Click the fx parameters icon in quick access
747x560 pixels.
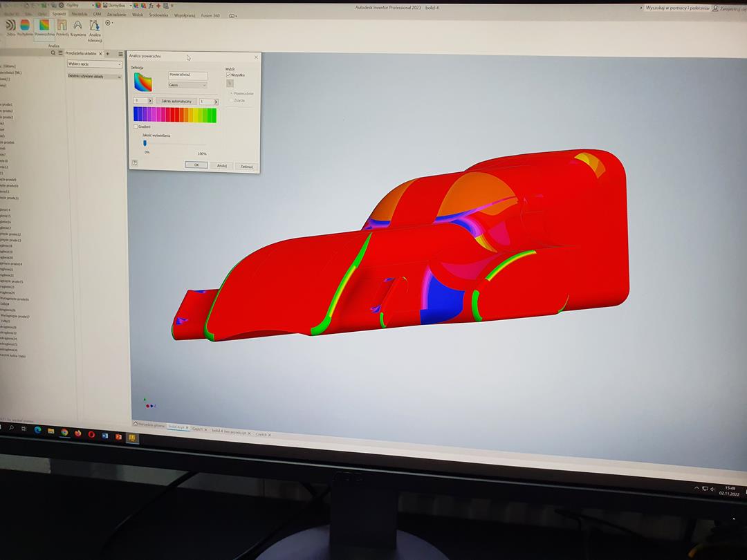click(151, 6)
